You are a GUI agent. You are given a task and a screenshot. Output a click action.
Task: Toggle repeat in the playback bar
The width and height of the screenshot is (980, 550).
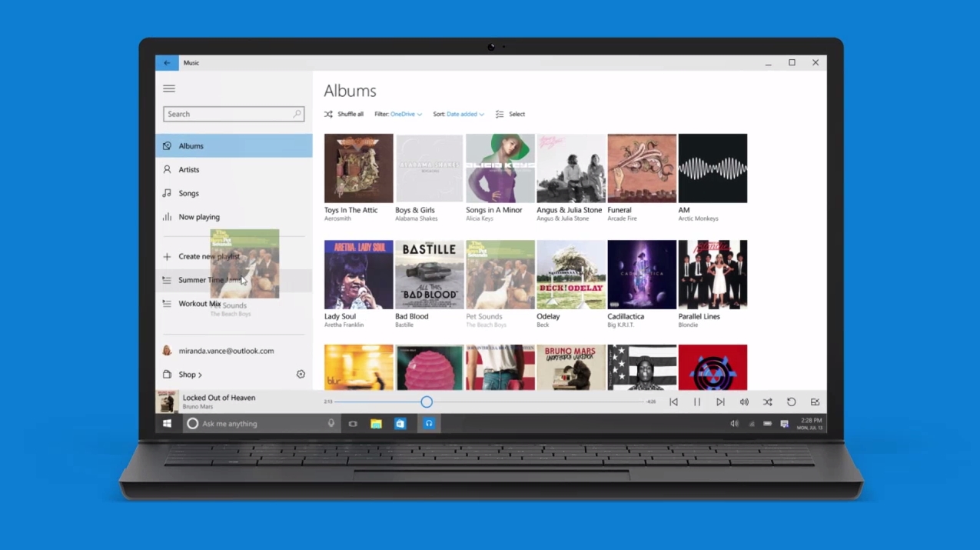[791, 402]
